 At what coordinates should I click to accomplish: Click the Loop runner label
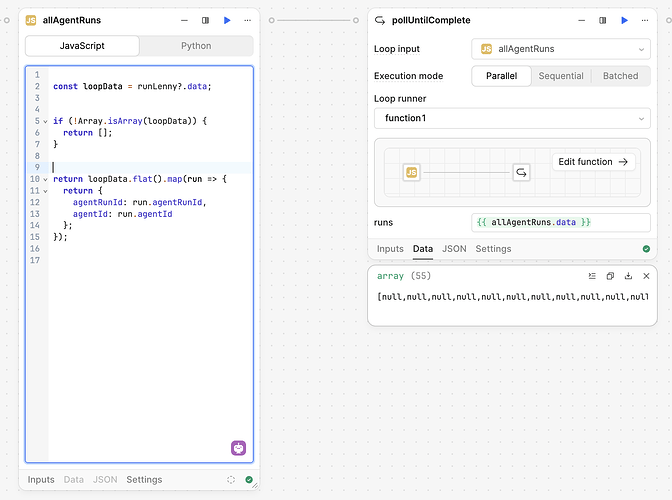point(400,99)
